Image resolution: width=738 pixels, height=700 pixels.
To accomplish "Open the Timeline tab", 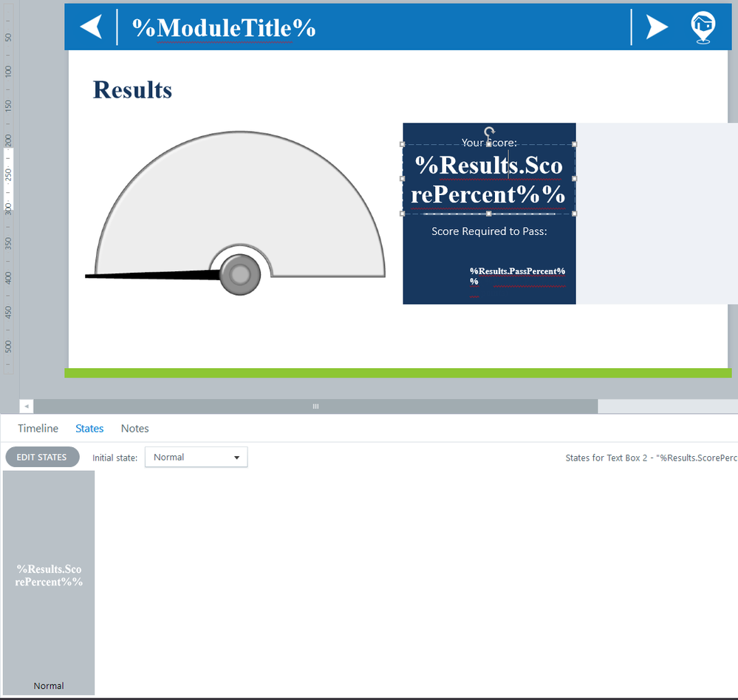I will tap(38, 428).
